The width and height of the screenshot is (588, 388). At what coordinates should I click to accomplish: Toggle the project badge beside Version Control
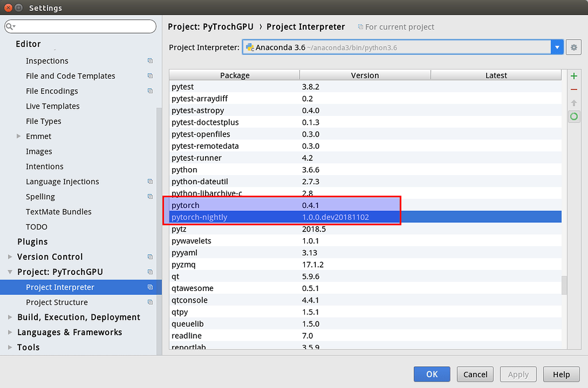point(150,257)
